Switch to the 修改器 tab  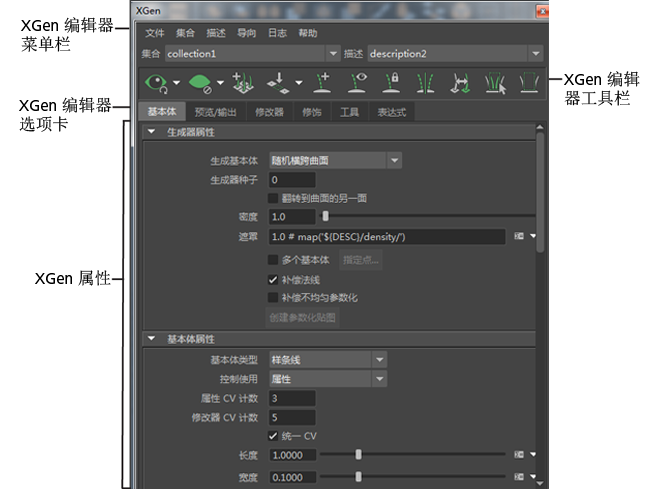point(269,112)
